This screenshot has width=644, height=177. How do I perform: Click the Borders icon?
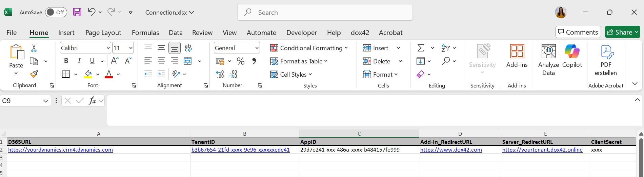coord(66,74)
